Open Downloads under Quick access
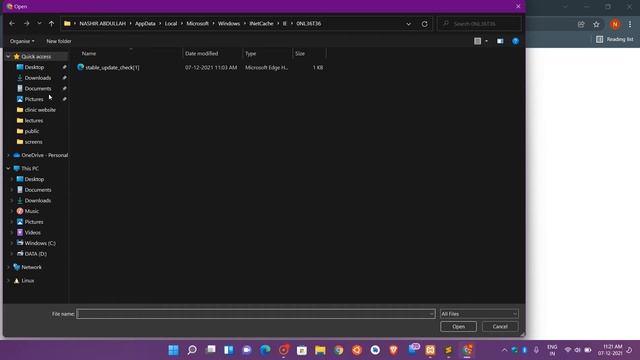Image resolution: width=640 pixels, height=360 pixels. click(x=38, y=78)
